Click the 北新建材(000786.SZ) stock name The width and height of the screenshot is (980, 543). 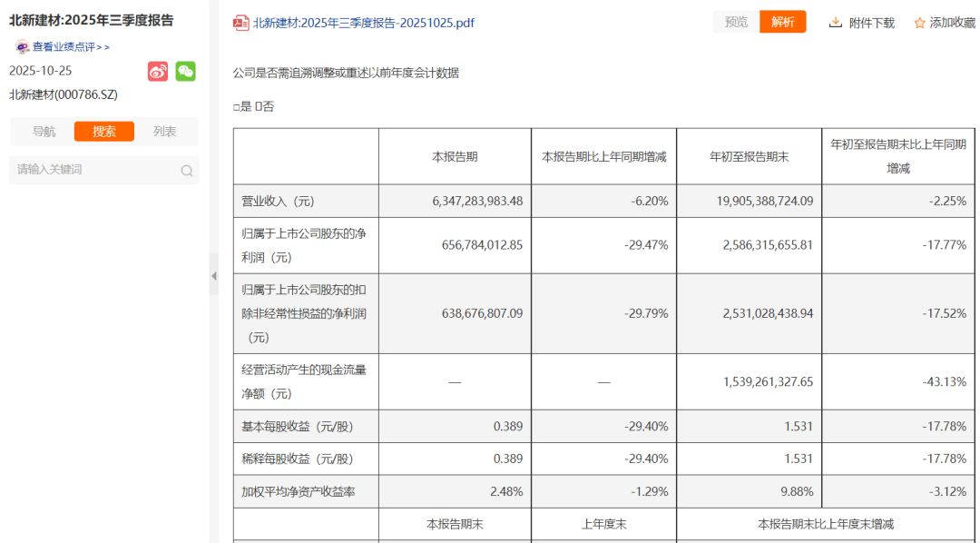(x=64, y=94)
